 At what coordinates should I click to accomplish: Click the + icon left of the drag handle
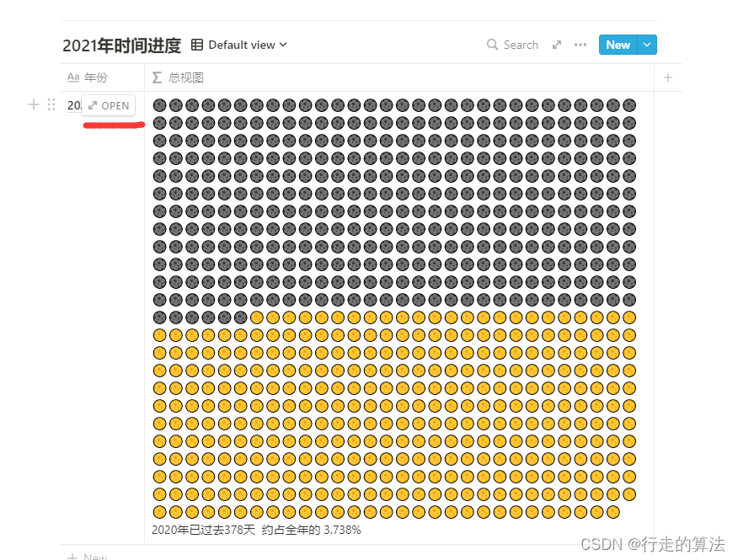pyautogui.click(x=33, y=104)
